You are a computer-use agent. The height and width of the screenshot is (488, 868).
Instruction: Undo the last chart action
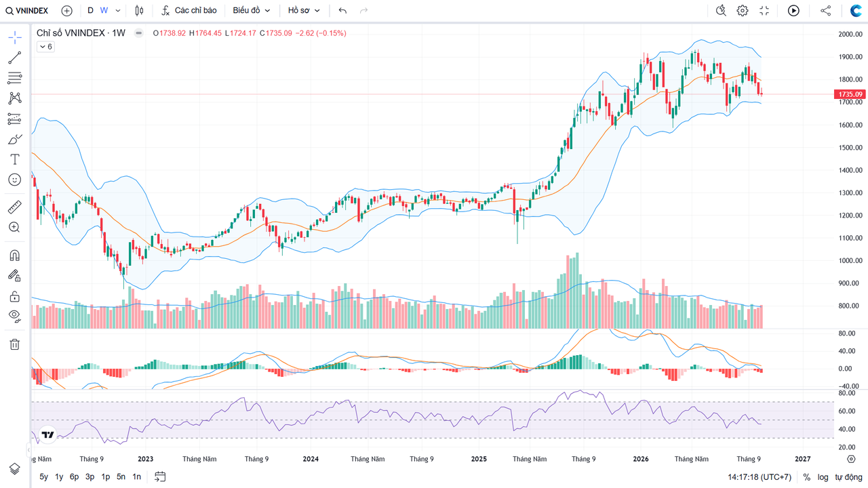click(342, 11)
